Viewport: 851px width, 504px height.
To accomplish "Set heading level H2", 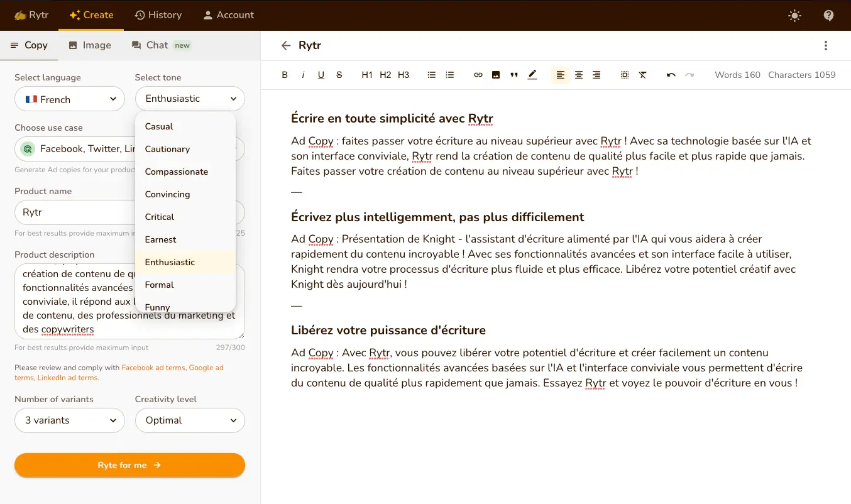I will coord(385,75).
